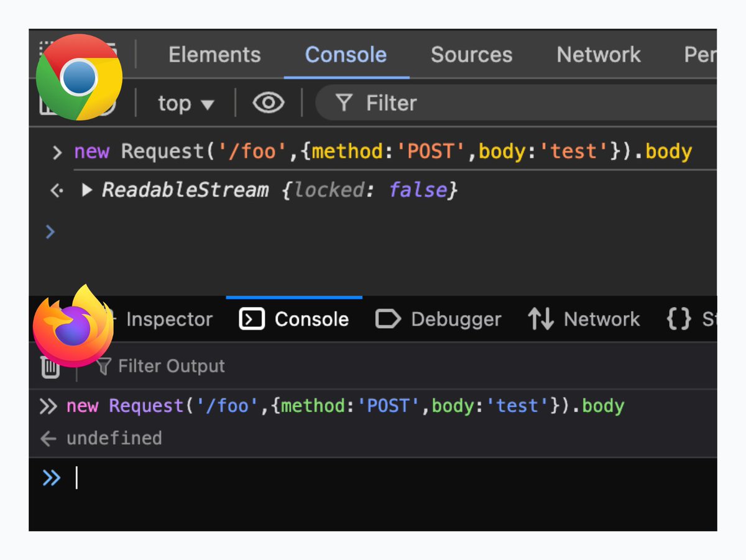Click the empty Chrome console prompt arrow
Screen dimensions: 746x560
coord(50,232)
